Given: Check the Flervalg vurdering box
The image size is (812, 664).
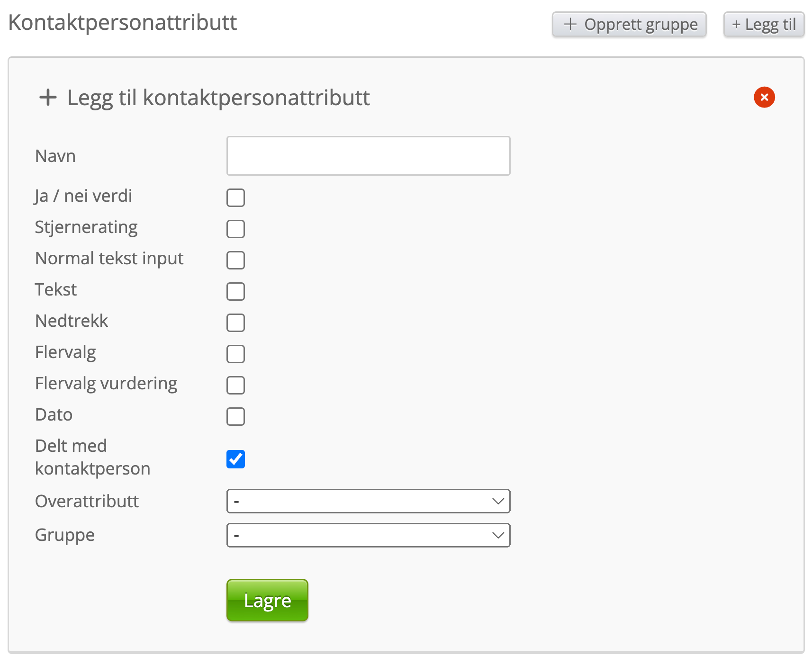Looking at the screenshot, I should [x=235, y=385].
